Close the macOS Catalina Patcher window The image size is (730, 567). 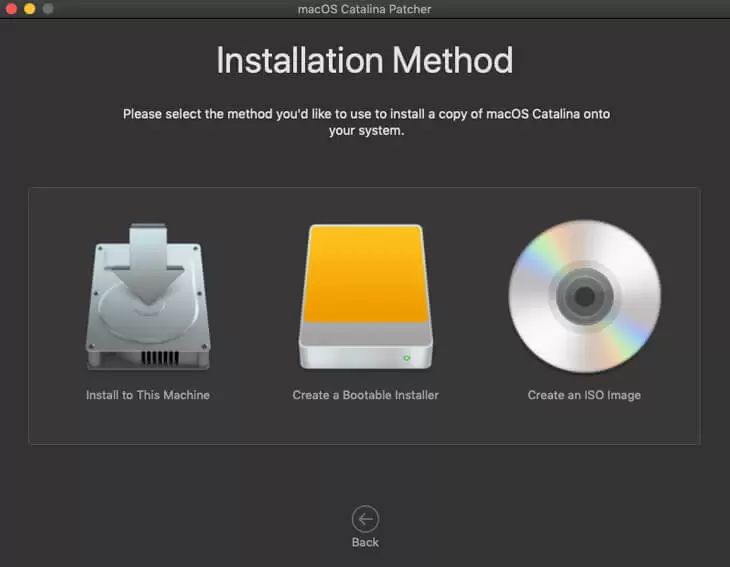[x=12, y=9]
